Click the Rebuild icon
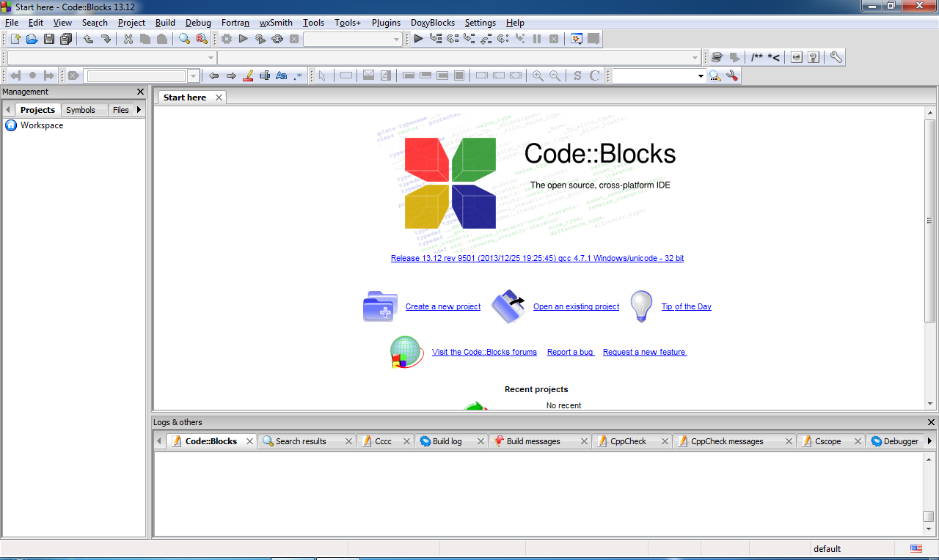Viewport: 939px width, 560px height. click(x=277, y=39)
